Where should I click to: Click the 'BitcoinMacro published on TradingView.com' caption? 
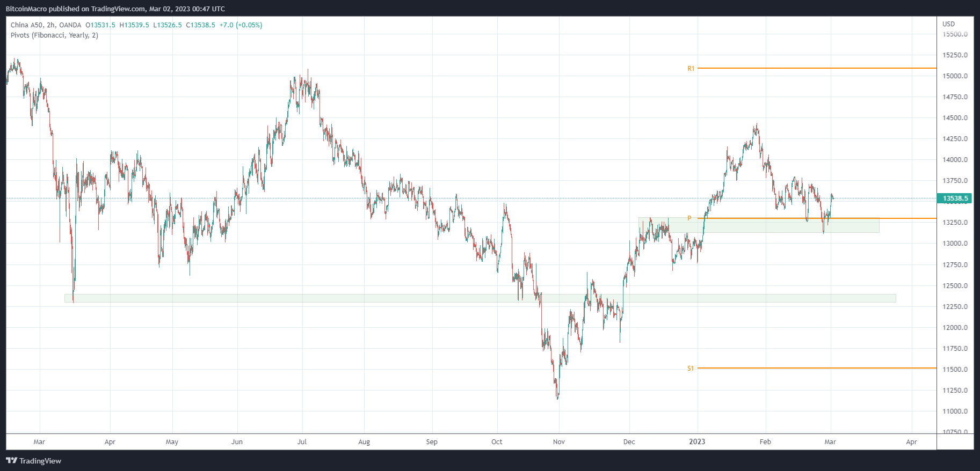(x=75, y=9)
